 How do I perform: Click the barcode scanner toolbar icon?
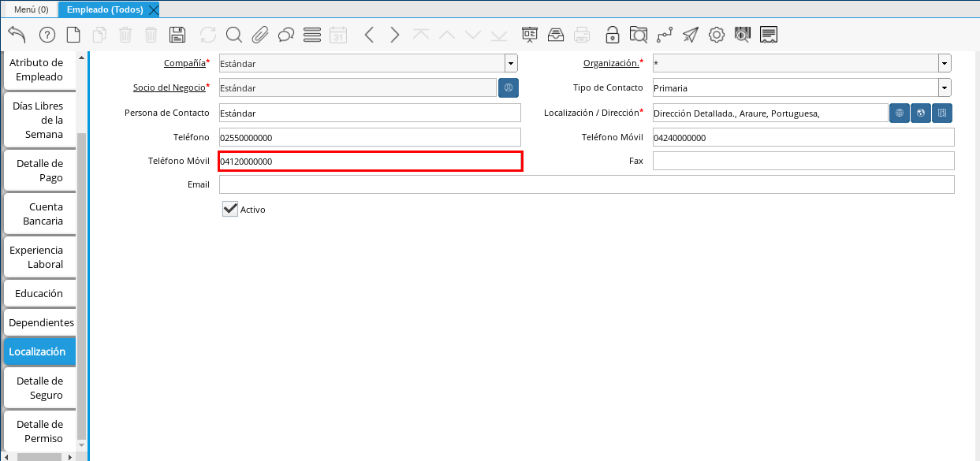coord(743,35)
